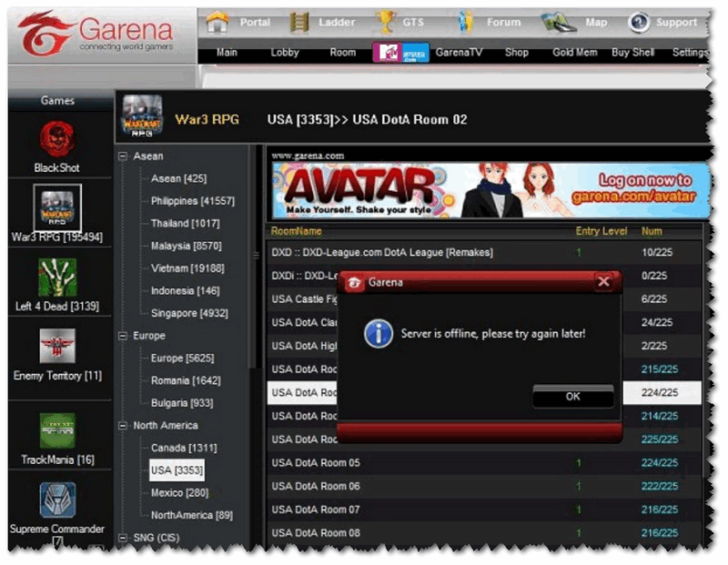Select USA DotA Room 07
The height and width of the screenshot is (565, 728).
[484, 510]
